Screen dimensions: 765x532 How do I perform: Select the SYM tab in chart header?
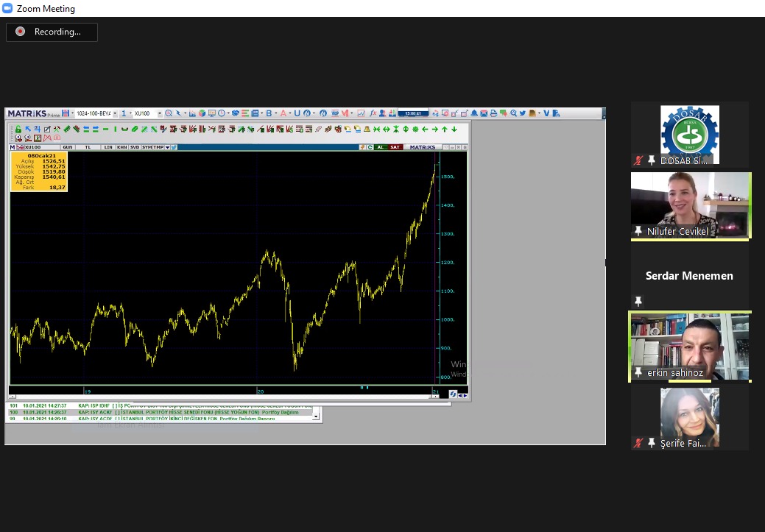[147, 147]
